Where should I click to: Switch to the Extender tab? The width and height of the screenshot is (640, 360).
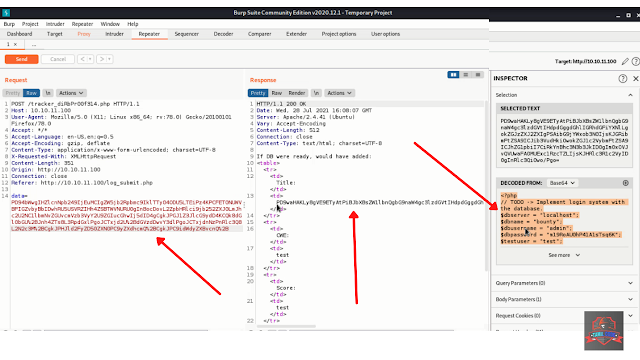point(296,34)
